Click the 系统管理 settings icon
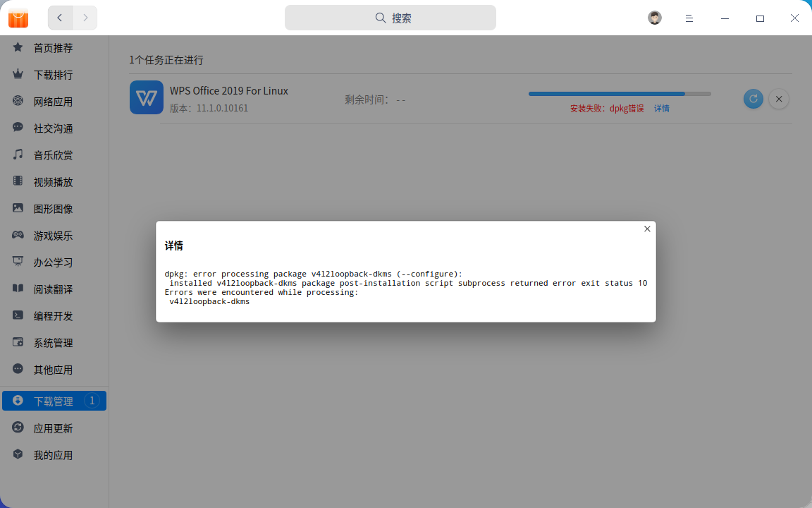Viewport: 812px width, 508px height. [18, 342]
